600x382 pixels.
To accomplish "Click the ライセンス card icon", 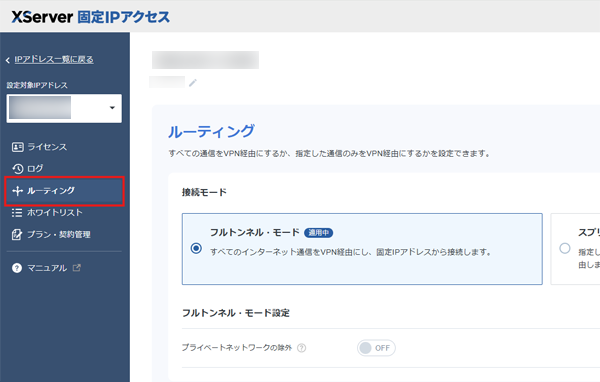I will click(x=18, y=147).
